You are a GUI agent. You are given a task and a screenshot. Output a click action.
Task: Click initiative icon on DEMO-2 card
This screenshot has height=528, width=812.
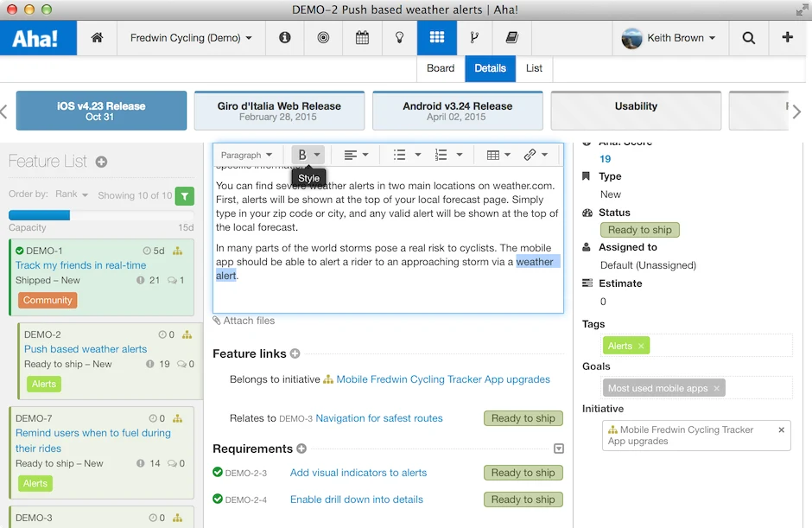point(187,334)
